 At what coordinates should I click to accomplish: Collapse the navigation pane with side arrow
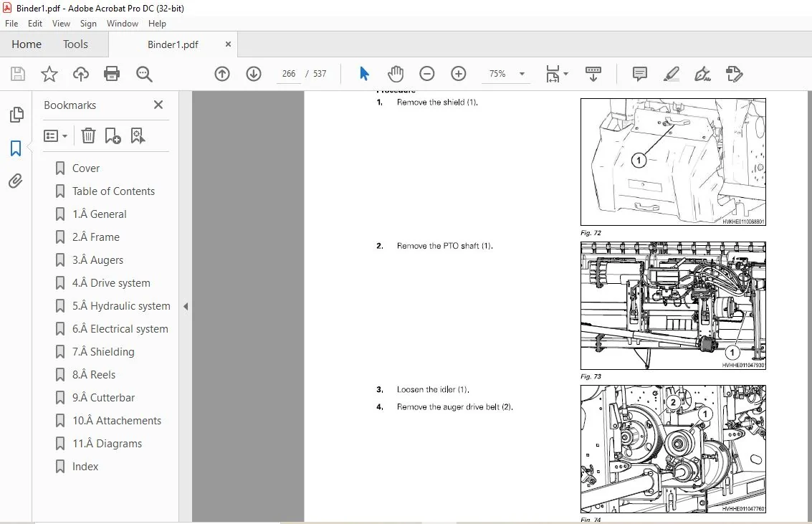coord(186,307)
